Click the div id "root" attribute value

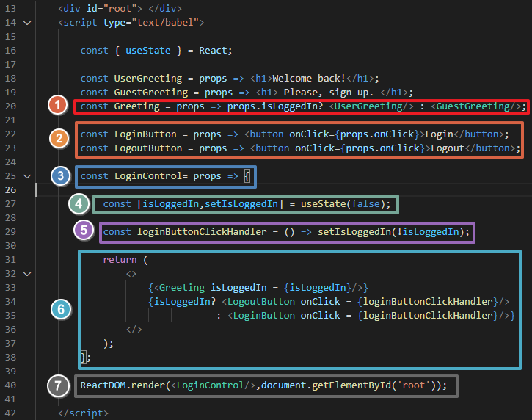click(123, 9)
